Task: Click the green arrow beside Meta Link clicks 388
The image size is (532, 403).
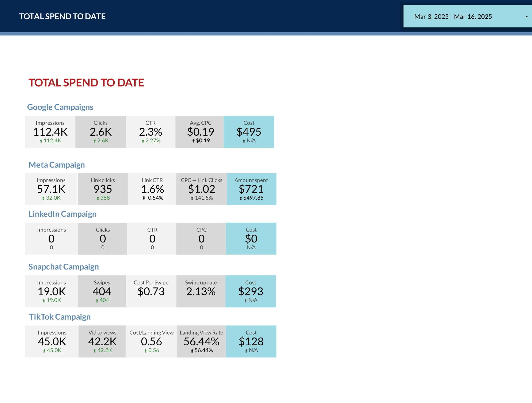Action: pyautogui.click(x=98, y=199)
